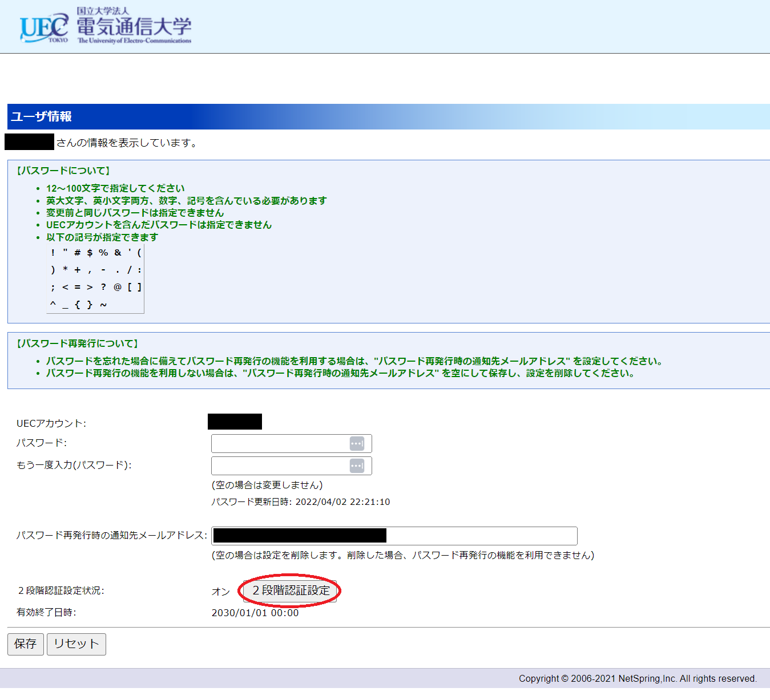This screenshot has height=700, width=770.
Task: Click the 通知先メールアドレス input field
Action: pos(479,536)
